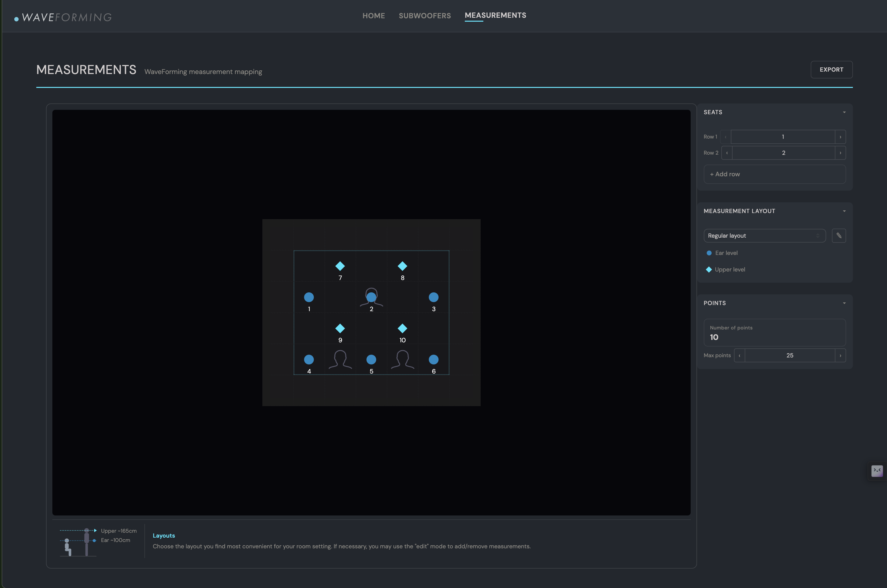Click the Number of points box
The height and width of the screenshot is (588, 887).
(774, 333)
